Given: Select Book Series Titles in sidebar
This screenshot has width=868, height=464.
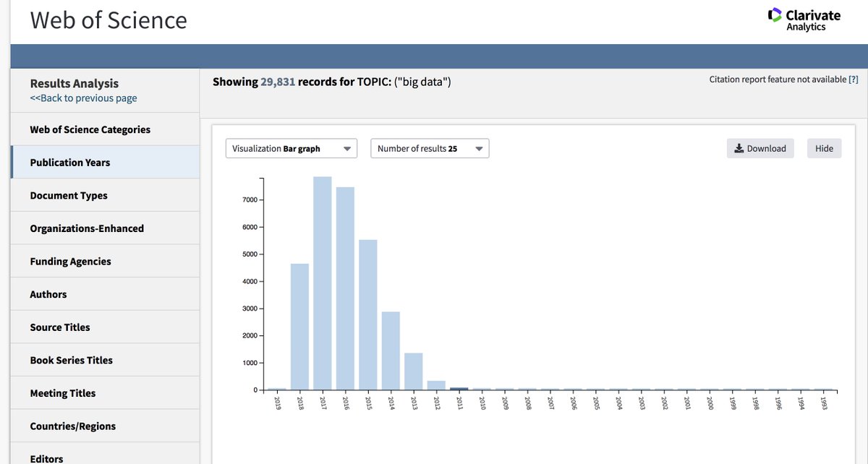Looking at the screenshot, I should click(x=105, y=360).
